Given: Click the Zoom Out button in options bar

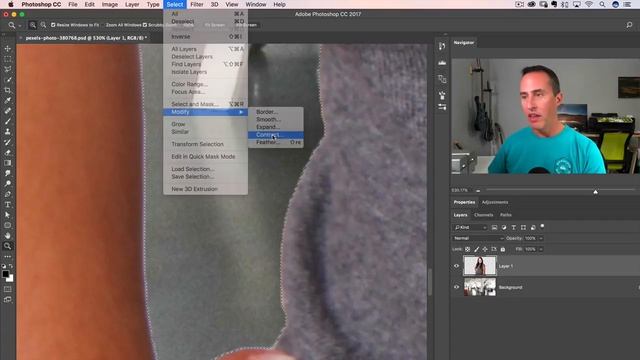Looking at the screenshot, I should click(x=43, y=25).
